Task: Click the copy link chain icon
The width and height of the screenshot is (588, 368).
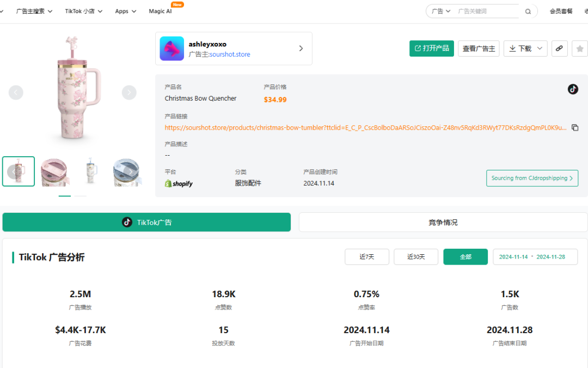Action: [559, 48]
